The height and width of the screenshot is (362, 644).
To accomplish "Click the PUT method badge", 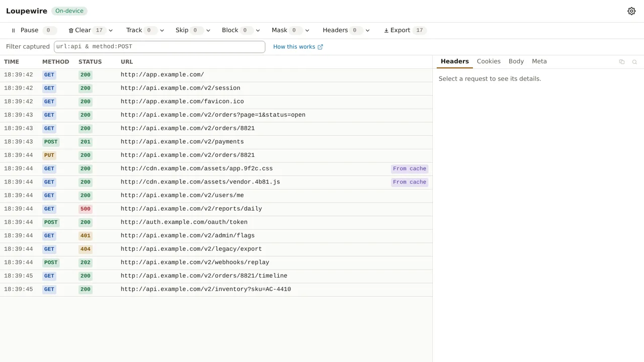I will point(49,155).
